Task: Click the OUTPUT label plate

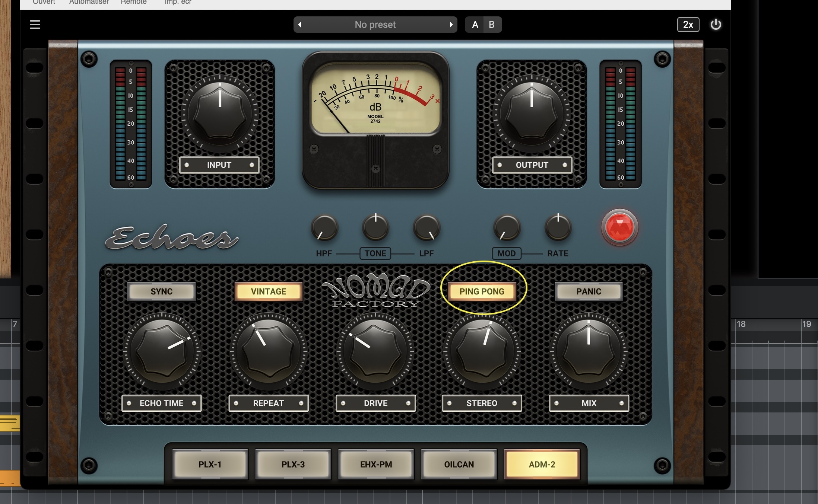Action: point(532,165)
